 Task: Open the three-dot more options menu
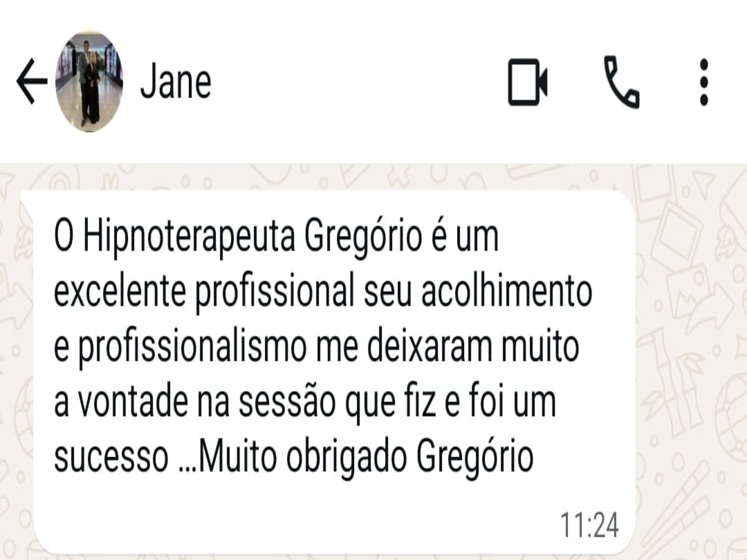pos(703,82)
